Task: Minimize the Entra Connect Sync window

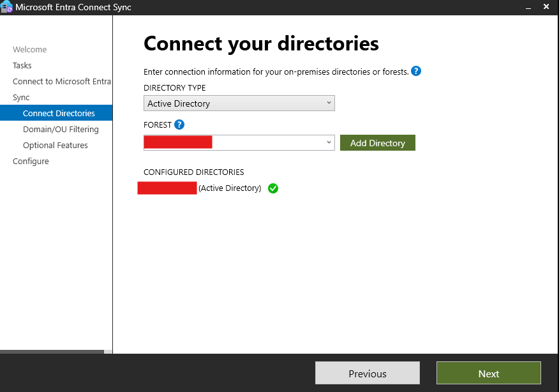Action: (528, 7)
